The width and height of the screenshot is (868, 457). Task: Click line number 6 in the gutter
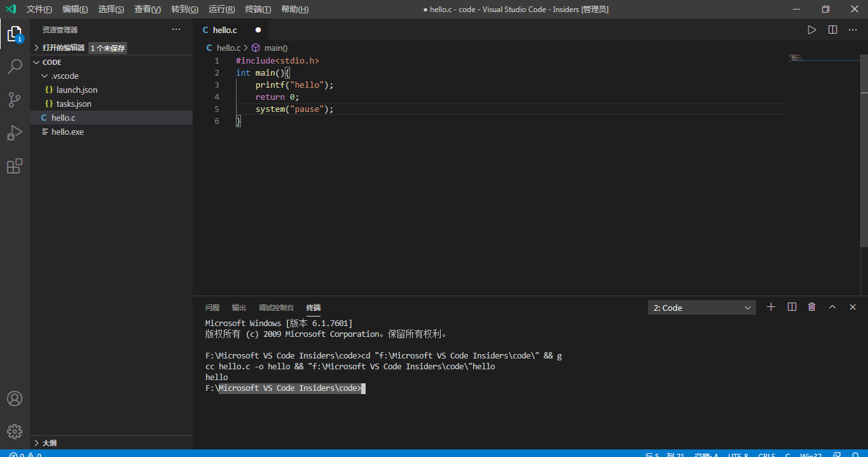point(217,121)
